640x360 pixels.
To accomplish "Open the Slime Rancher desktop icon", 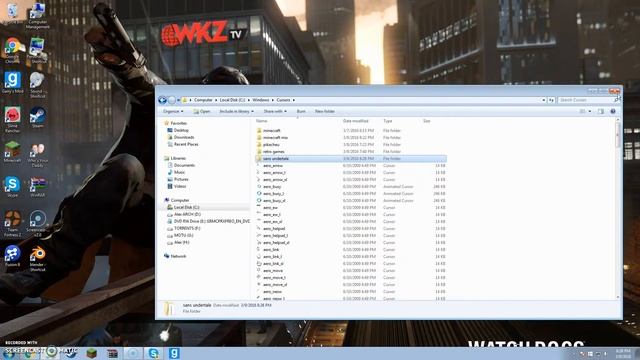I will click(12, 119).
